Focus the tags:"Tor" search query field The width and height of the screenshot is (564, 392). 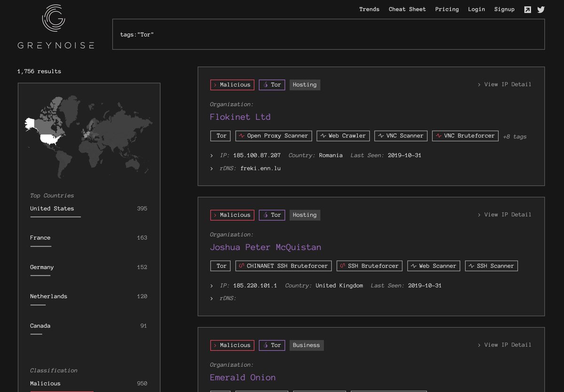(329, 34)
